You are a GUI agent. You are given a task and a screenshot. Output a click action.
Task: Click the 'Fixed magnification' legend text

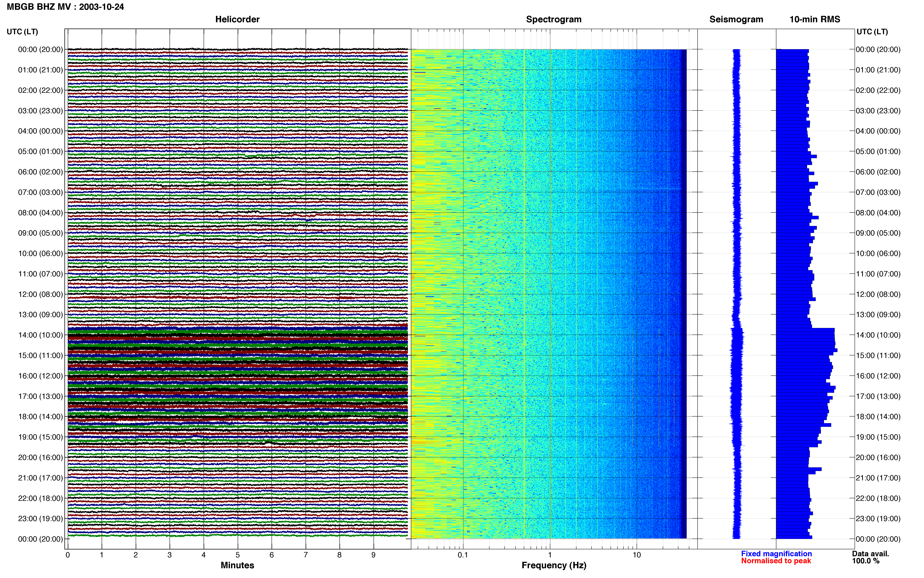(x=776, y=554)
